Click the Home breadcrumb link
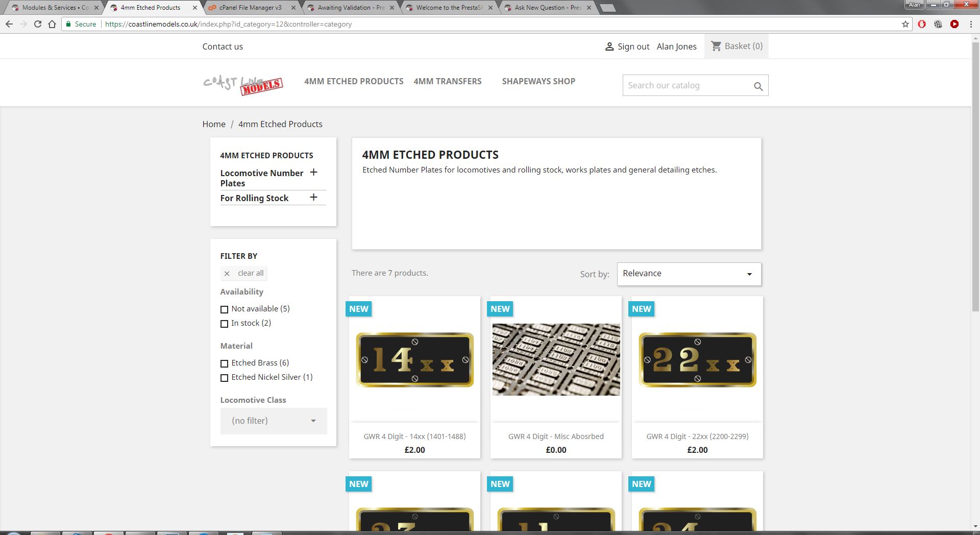The width and height of the screenshot is (980, 535). 214,124
